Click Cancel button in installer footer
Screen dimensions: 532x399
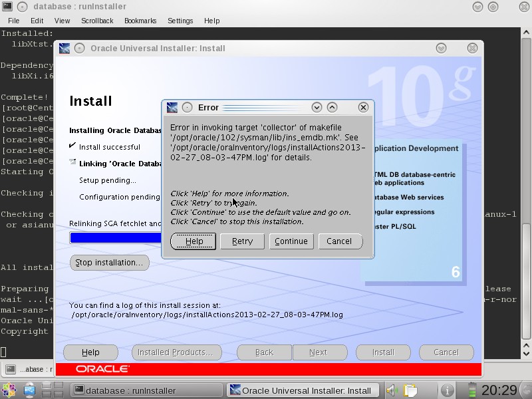click(446, 352)
